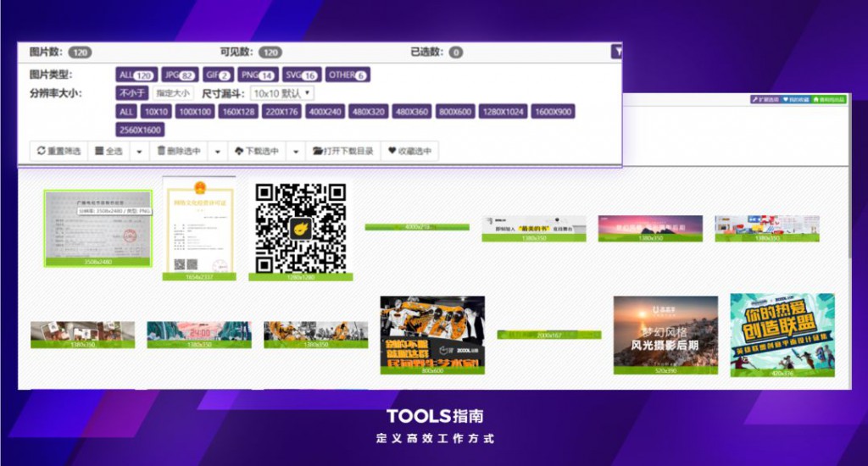
Task: Select the colorful products banner top-row thumbnail
Action: click(x=767, y=229)
